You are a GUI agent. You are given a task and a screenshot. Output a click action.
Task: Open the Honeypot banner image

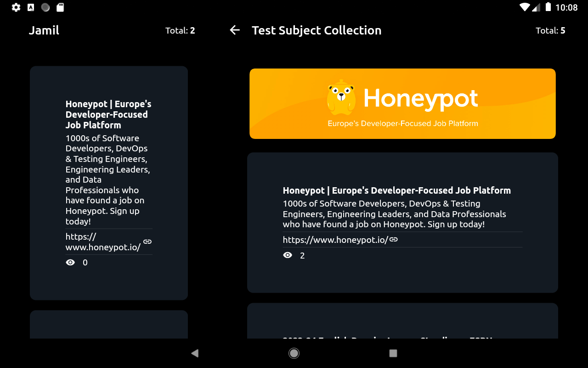(402, 103)
